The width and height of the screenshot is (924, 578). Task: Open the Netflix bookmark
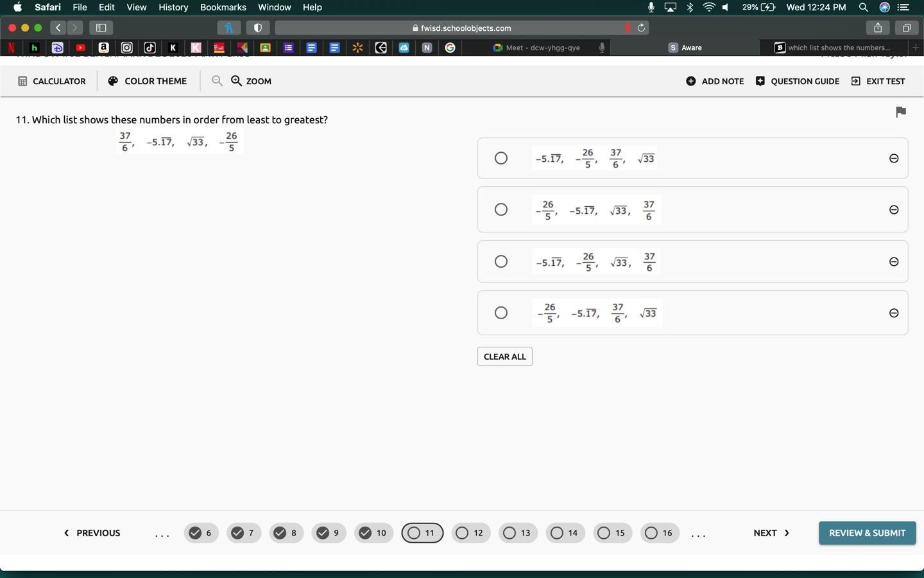click(x=12, y=48)
